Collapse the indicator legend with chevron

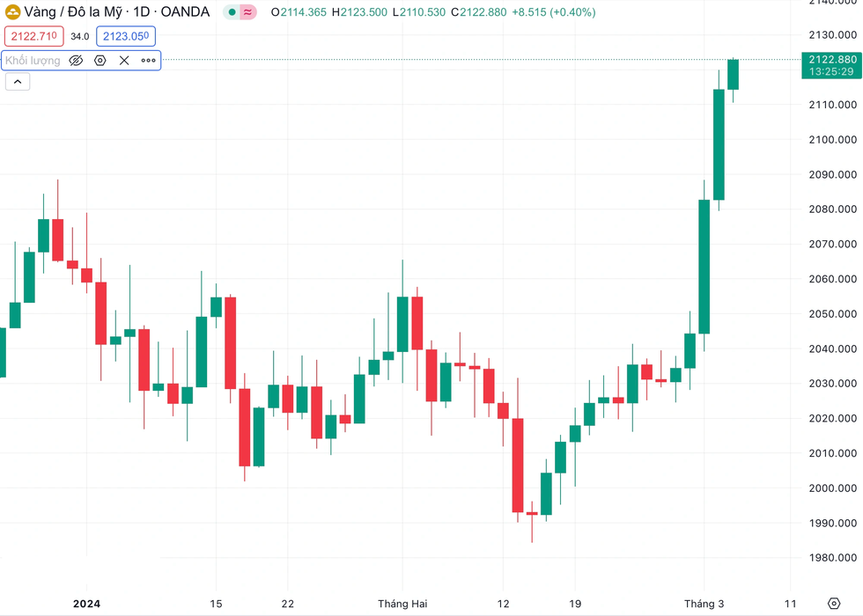(x=18, y=82)
